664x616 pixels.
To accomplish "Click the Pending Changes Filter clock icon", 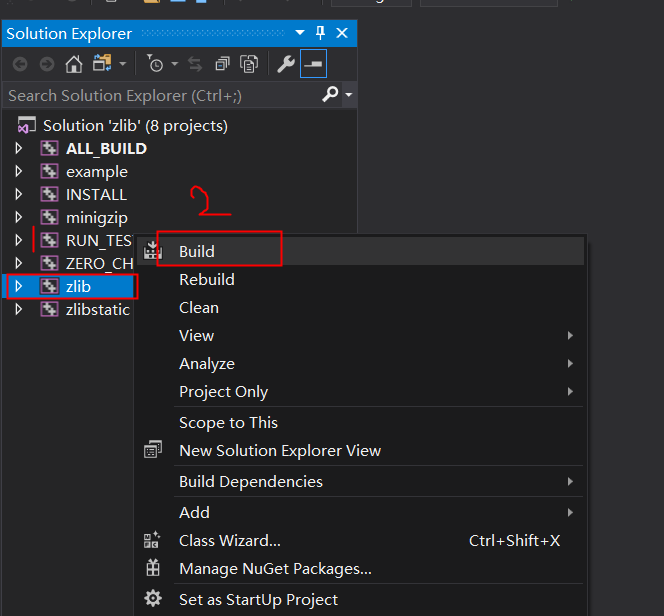I will click(x=155, y=64).
